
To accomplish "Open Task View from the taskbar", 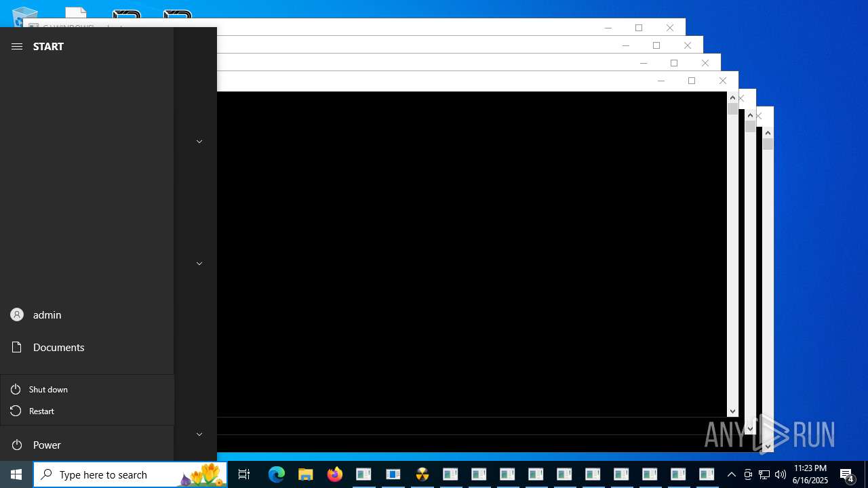I will coord(244,474).
